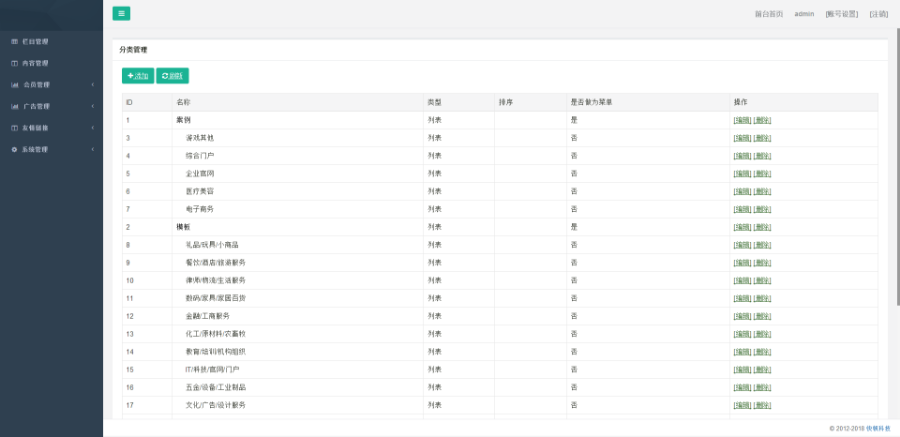
Task: Click the chart icon beside 广告管理
Action: click(x=14, y=106)
